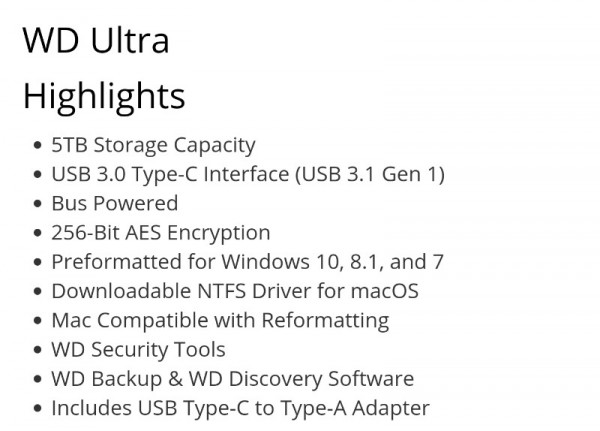
Task: Click the word Encryption in the list
Action: [218, 233]
